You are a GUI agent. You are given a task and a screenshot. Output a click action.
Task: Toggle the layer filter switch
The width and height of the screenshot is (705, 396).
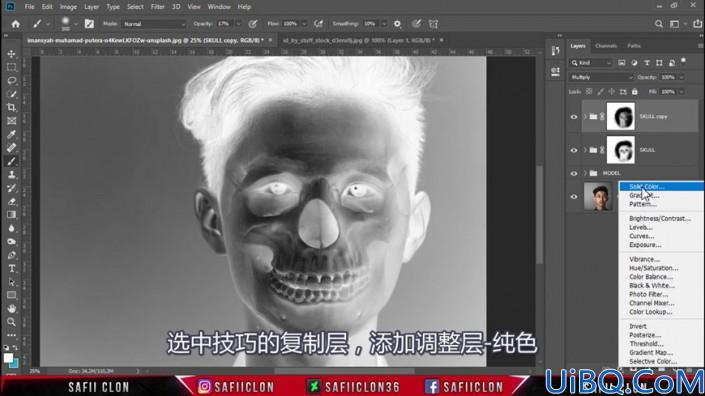[x=683, y=61]
